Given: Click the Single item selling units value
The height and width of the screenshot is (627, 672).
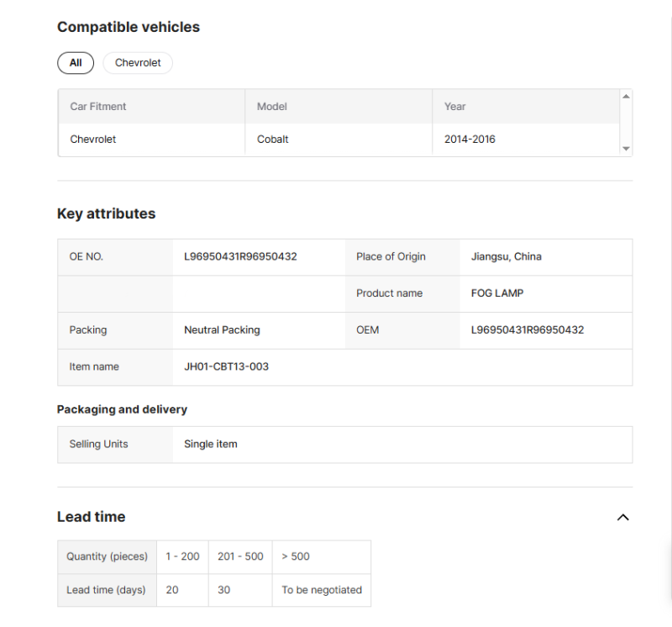Looking at the screenshot, I should 211,445.
